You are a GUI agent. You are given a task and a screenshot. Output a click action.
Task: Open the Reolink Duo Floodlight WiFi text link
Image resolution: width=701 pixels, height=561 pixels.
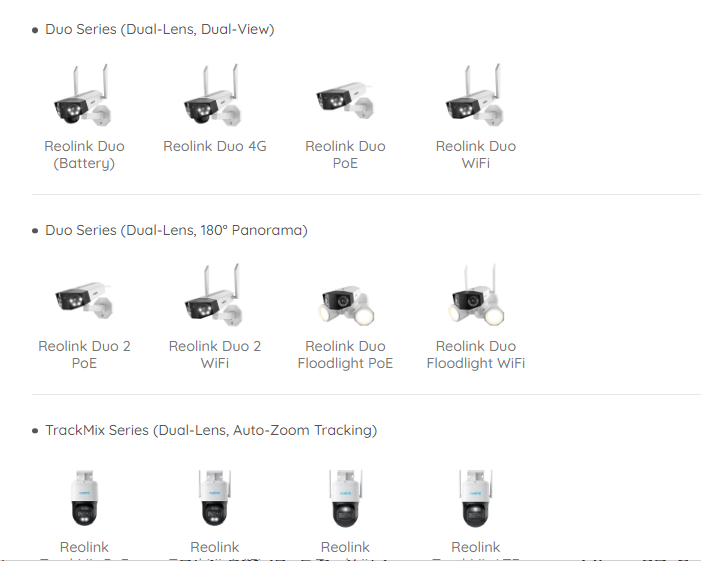[x=476, y=354]
